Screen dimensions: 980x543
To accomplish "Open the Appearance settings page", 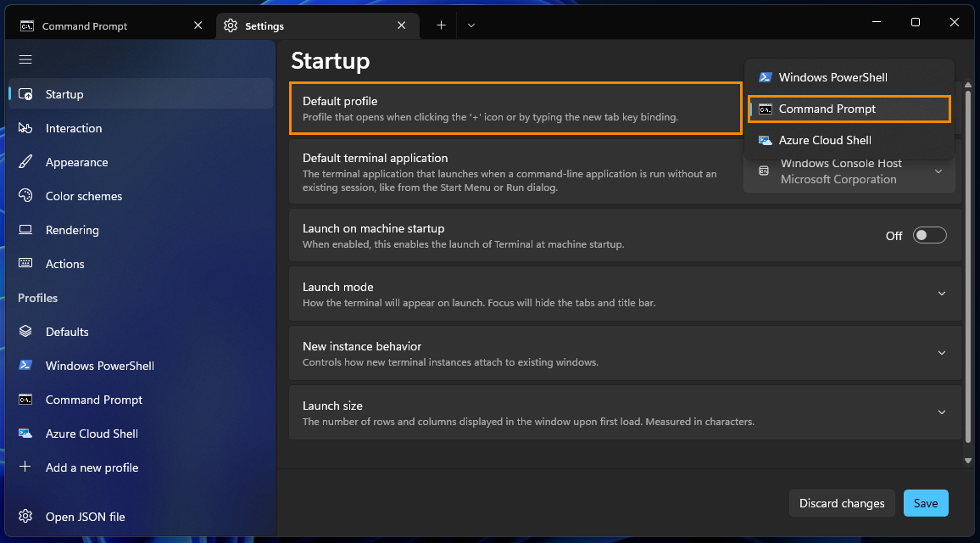I will [x=141, y=162].
